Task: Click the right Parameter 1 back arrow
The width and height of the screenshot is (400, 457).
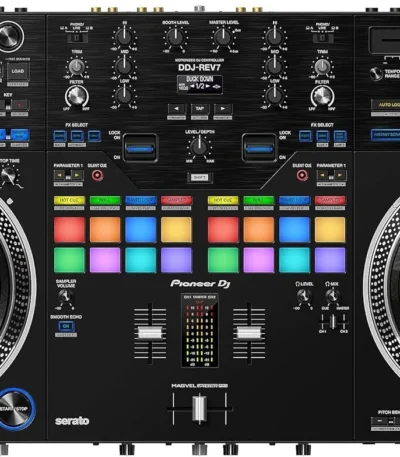Action: point(322,175)
